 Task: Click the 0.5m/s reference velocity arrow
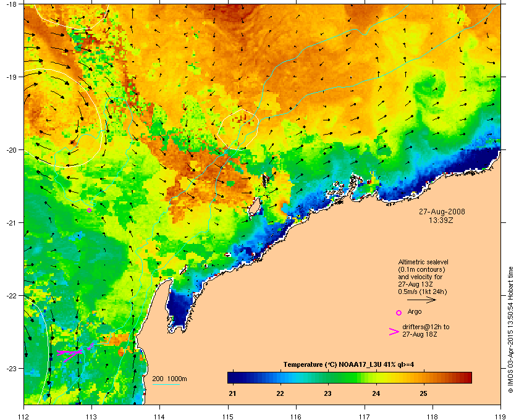[x=421, y=300]
